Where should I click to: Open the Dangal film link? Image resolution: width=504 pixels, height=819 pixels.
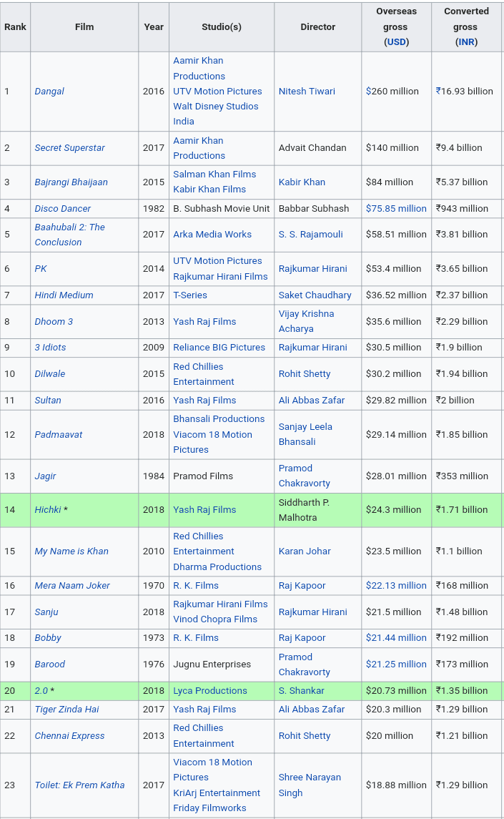click(x=49, y=92)
